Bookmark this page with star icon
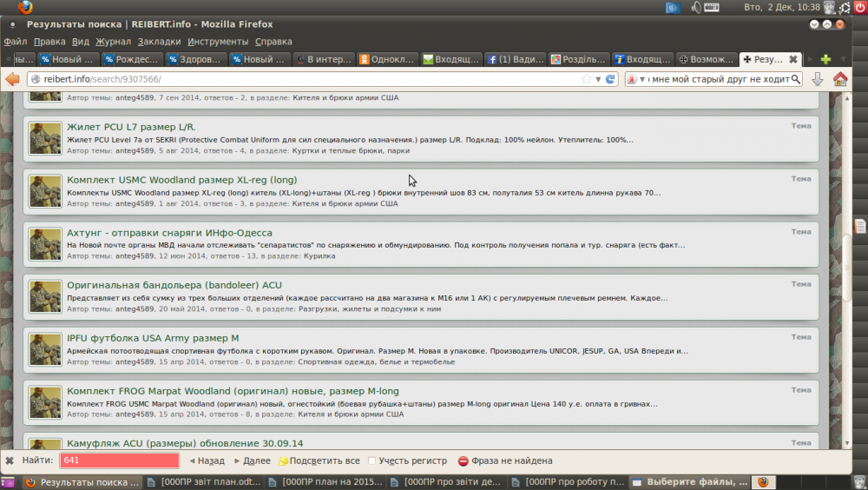The height and width of the screenshot is (490, 868). click(x=587, y=79)
